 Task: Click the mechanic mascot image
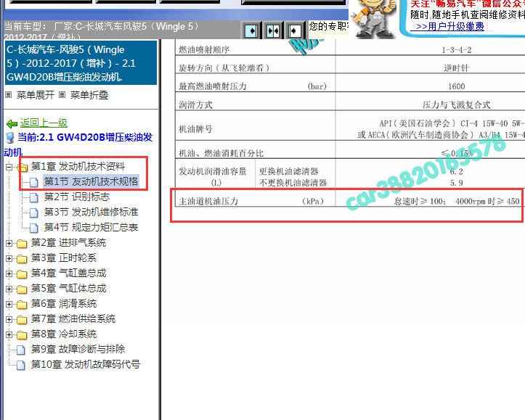point(373,18)
